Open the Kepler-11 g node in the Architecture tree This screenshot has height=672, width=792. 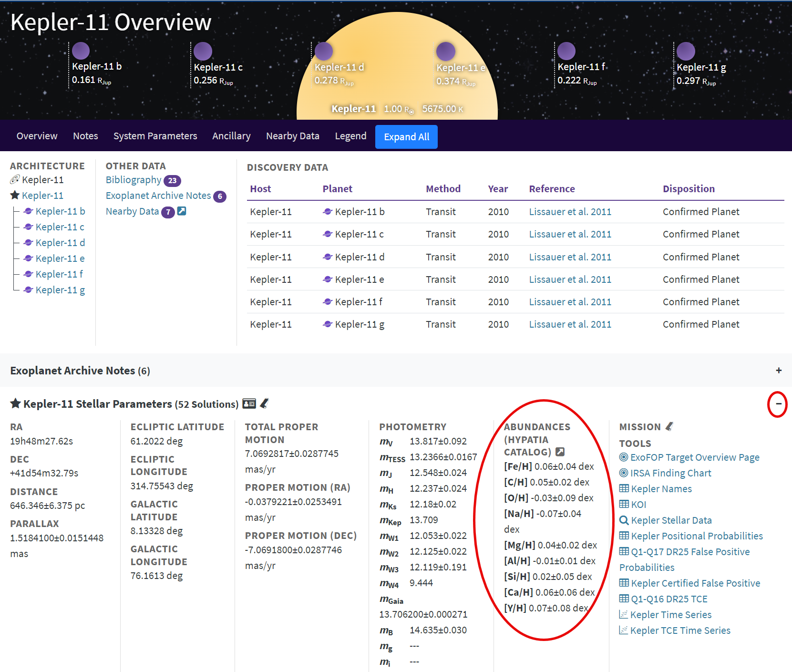tap(60, 289)
